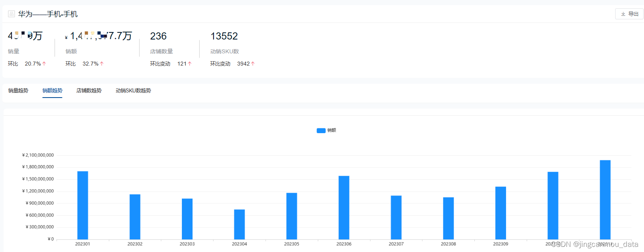This screenshot has width=644, height=252.
Task: Click the 202304 x-axis label
Action: click(239, 244)
